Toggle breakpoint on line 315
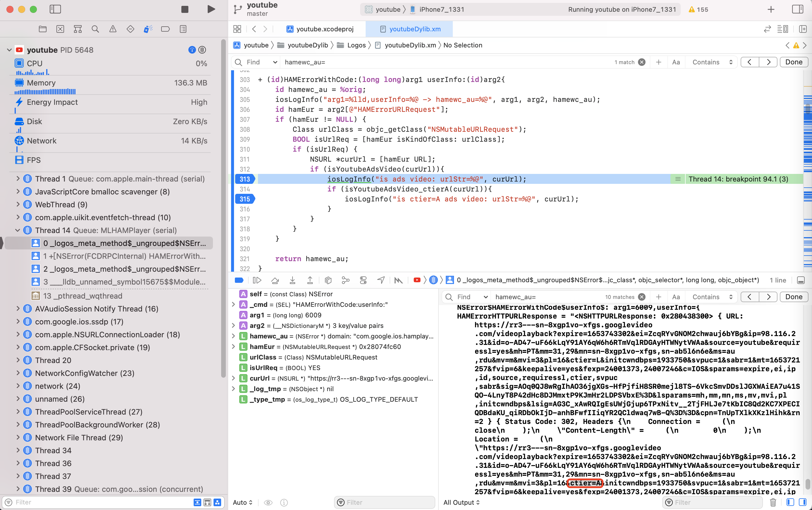Image resolution: width=812 pixels, height=510 pixels. [245, 199]
